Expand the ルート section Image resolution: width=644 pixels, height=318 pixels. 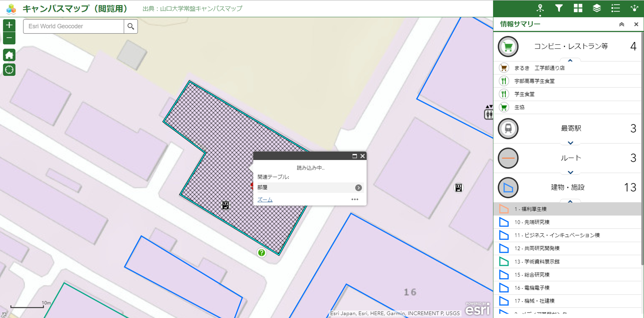[x=570, y=173]
